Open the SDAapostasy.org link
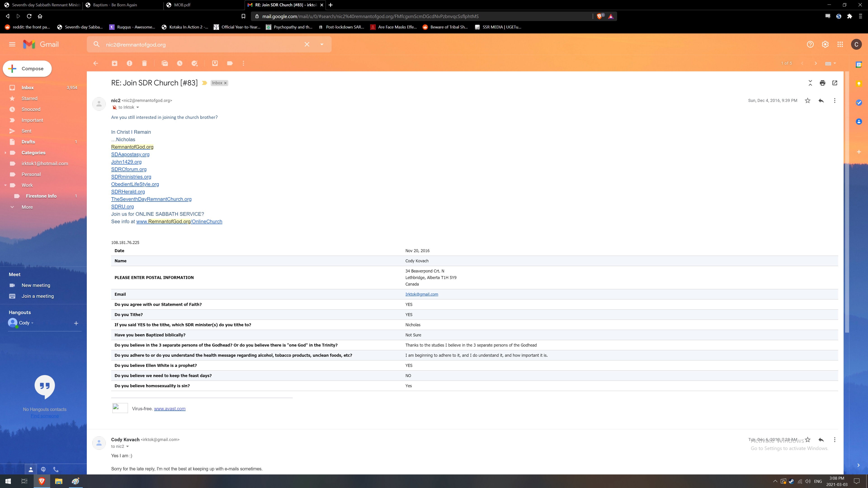Screen dimensions: 868x488 point(130,155)
